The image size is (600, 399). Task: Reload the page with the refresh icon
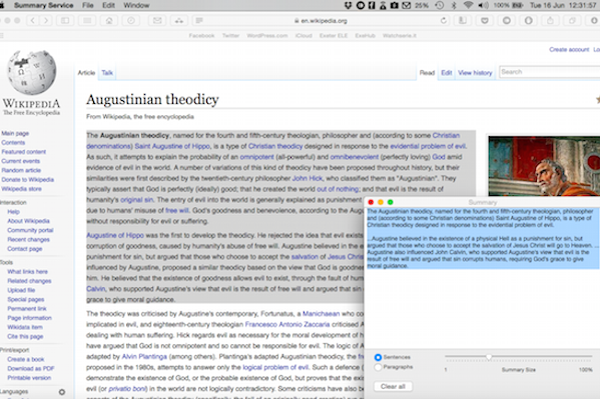click(443, 21)
